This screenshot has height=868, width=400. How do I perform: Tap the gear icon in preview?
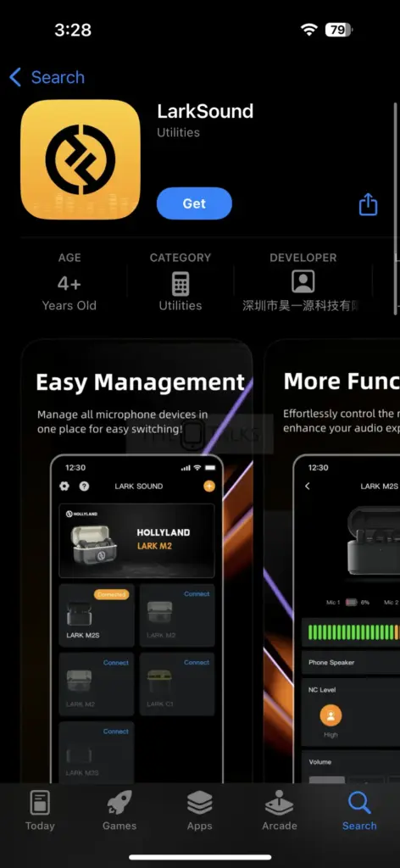pos(64,486)
